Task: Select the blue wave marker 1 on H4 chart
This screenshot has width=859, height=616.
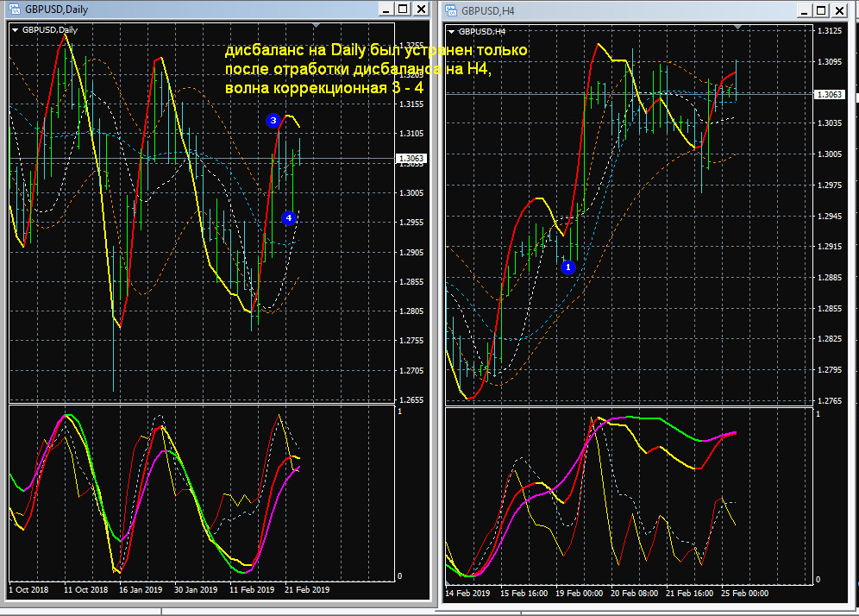Action: 568,267
